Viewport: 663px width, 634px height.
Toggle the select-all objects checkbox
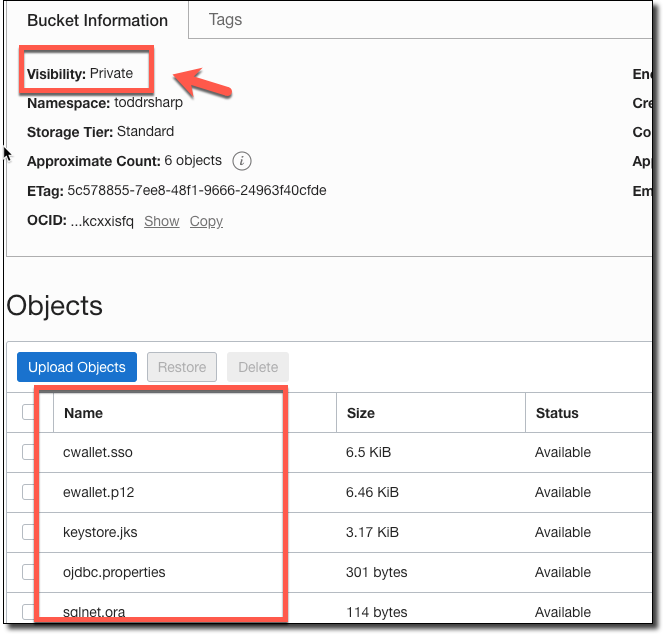(29, 412)
